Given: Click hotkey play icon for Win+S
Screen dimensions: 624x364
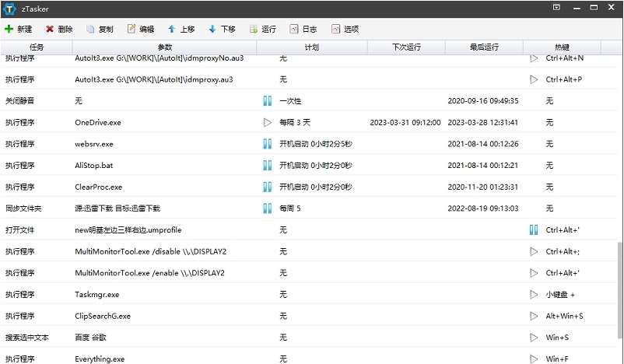Looking at the screenshot, I should [534, 338].
